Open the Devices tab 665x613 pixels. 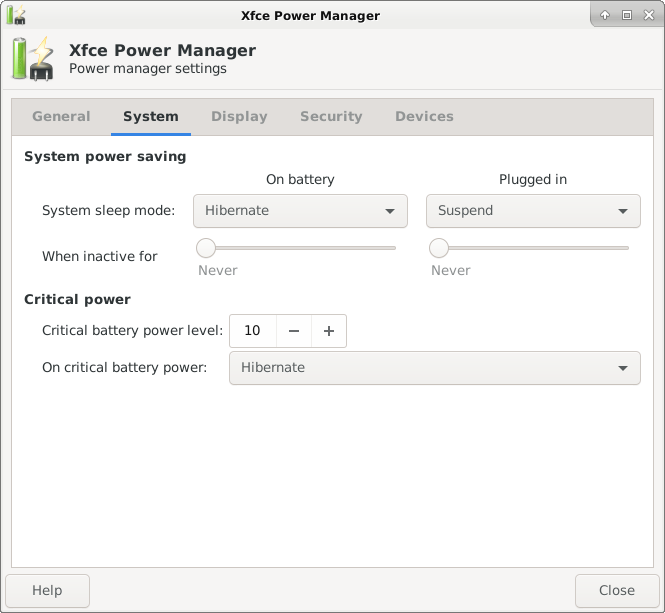(x=424, y=117)
